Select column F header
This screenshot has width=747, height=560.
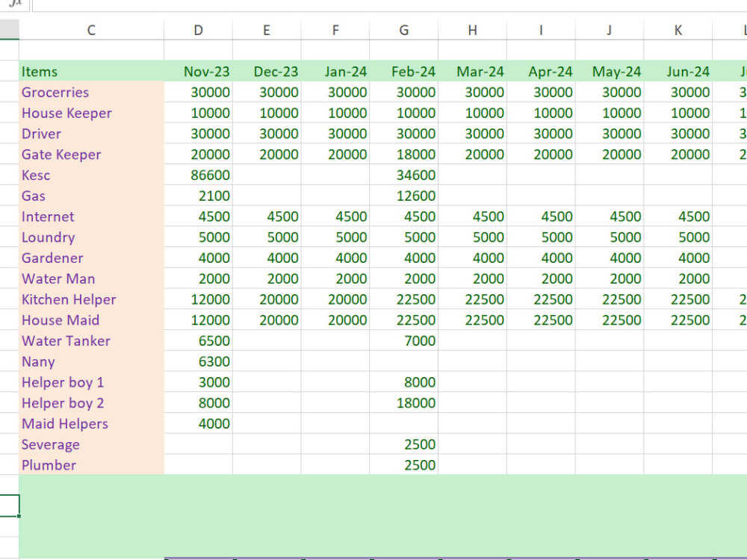click(335, 30)
